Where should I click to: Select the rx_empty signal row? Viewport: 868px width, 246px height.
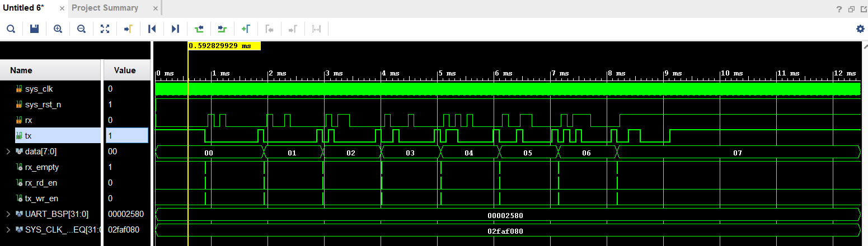(x=42, y=167)
